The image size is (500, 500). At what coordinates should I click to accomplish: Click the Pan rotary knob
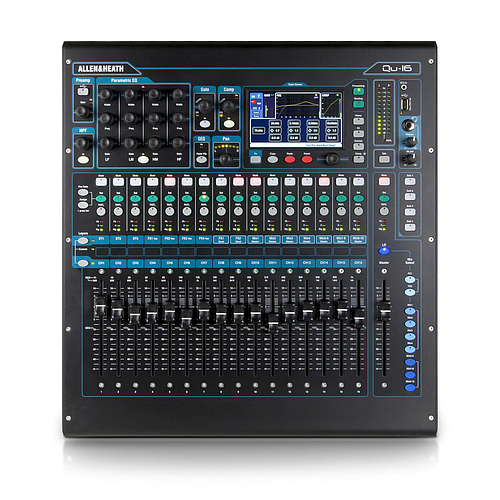click(x=226, y=159)
